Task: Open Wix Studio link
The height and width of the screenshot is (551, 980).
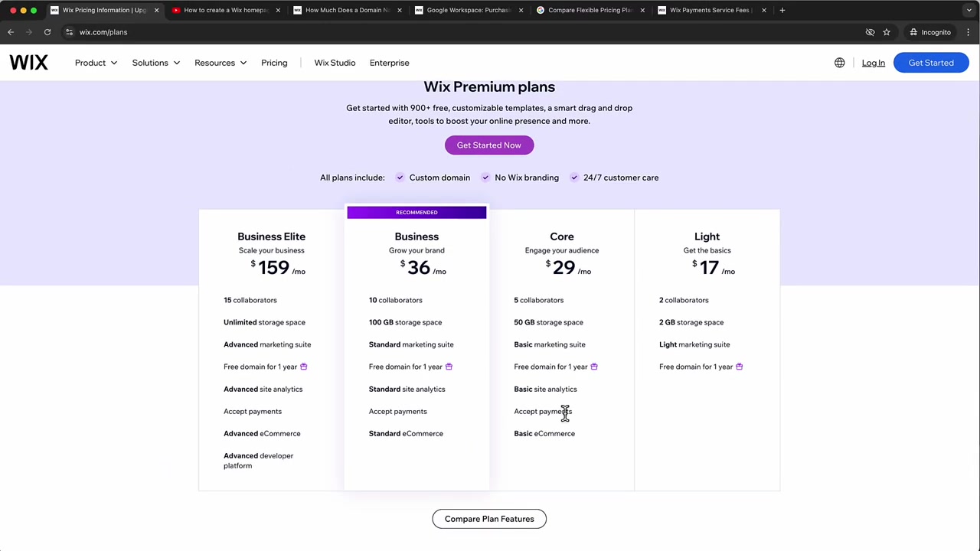Action: [x=335, y=63]
